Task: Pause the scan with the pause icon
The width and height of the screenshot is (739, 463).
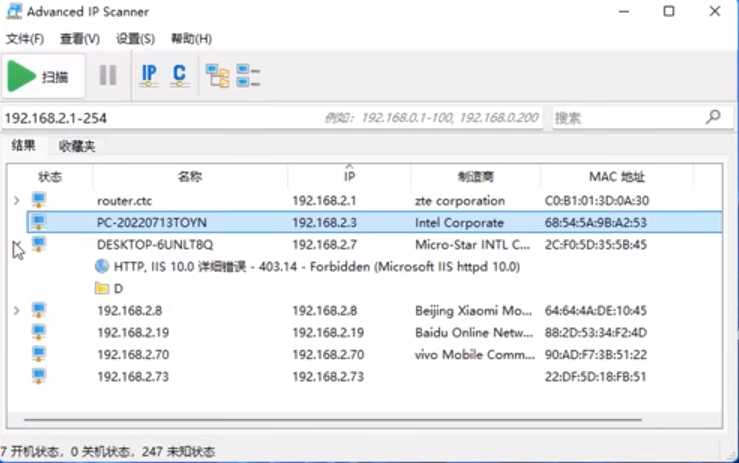Action: click(x=108, y=75)
